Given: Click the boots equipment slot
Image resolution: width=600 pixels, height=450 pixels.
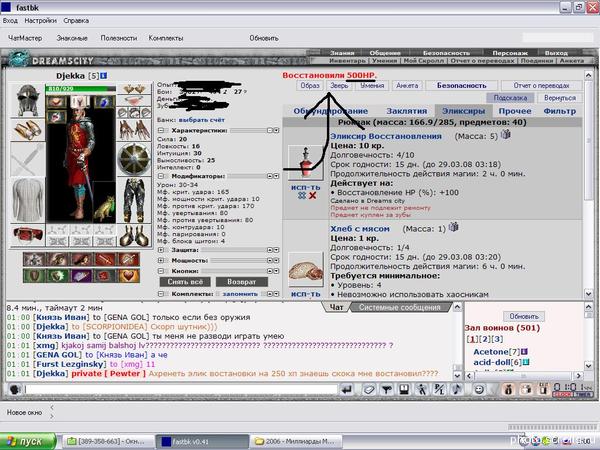Looking at the screenshot, I should (134, 235).
